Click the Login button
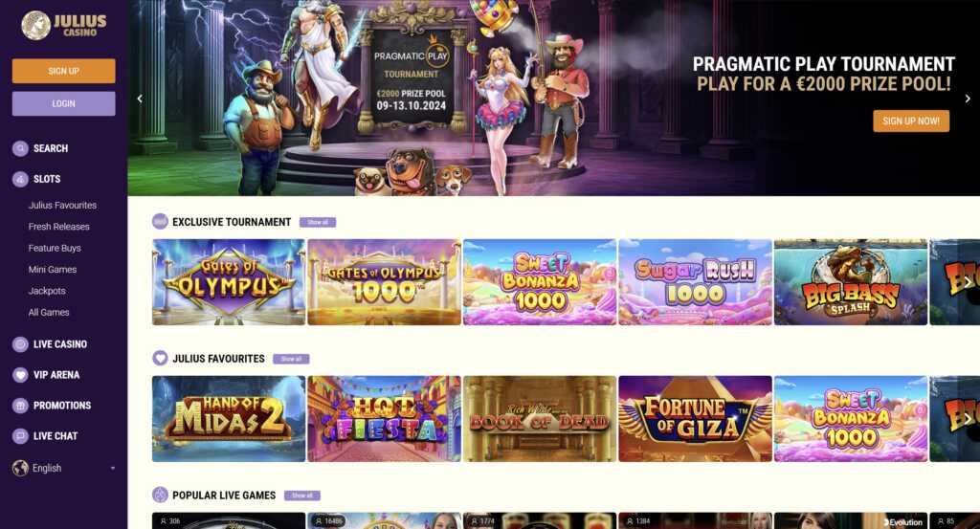This screenshot has height=529, width=980. pyautogui.click(x=64, y=103)
